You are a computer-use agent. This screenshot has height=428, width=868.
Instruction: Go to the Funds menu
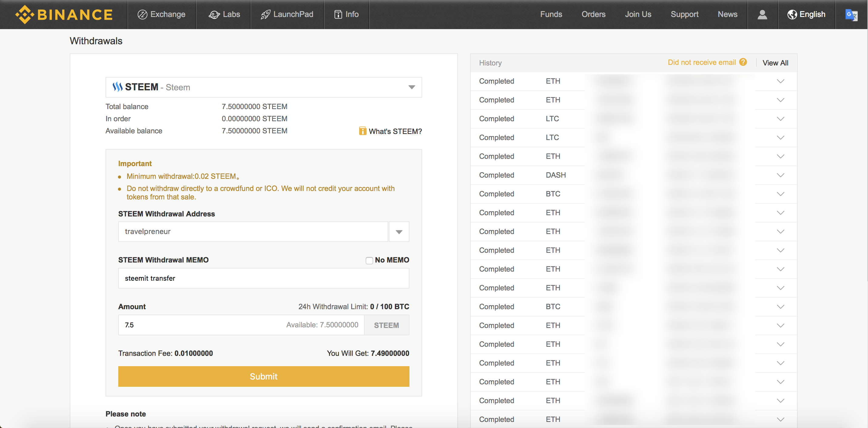pyautogui.click(x=551, y=15)
